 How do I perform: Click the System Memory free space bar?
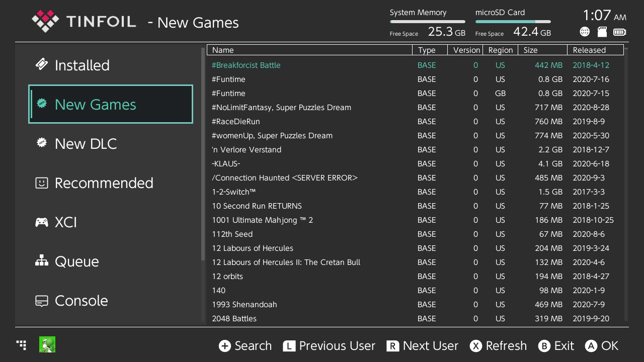click(428, 22)
